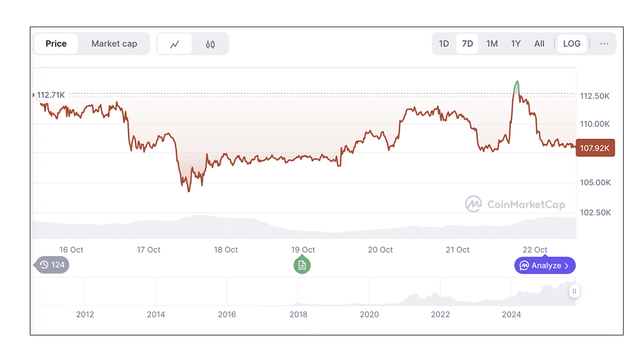Click the green news document marker
Viewport: 644px width, 362px height.
(302, 265)
